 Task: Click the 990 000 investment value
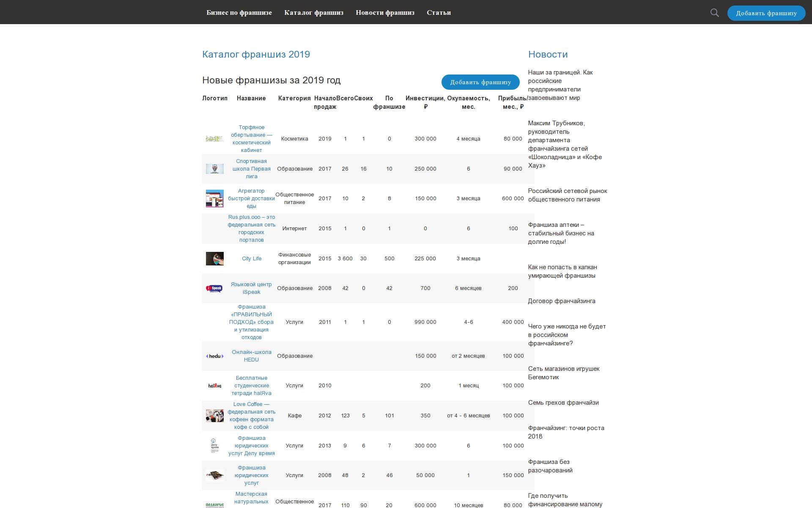[425, 322]
